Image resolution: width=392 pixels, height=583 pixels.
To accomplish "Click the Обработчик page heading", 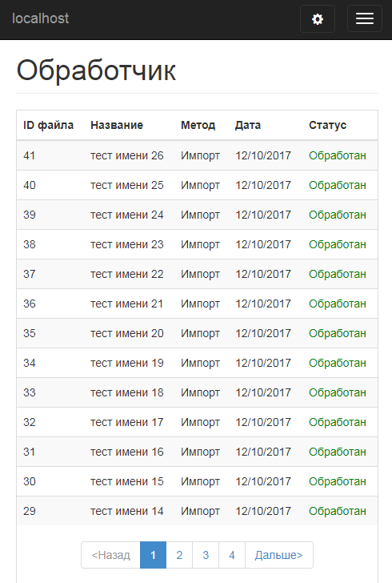I will [x=96, y=70].
